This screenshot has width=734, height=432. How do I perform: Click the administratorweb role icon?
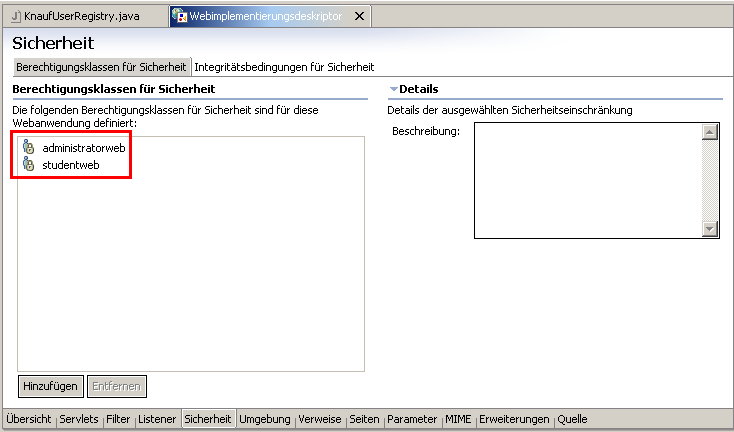pyautogui.click(x=28, y=148)
